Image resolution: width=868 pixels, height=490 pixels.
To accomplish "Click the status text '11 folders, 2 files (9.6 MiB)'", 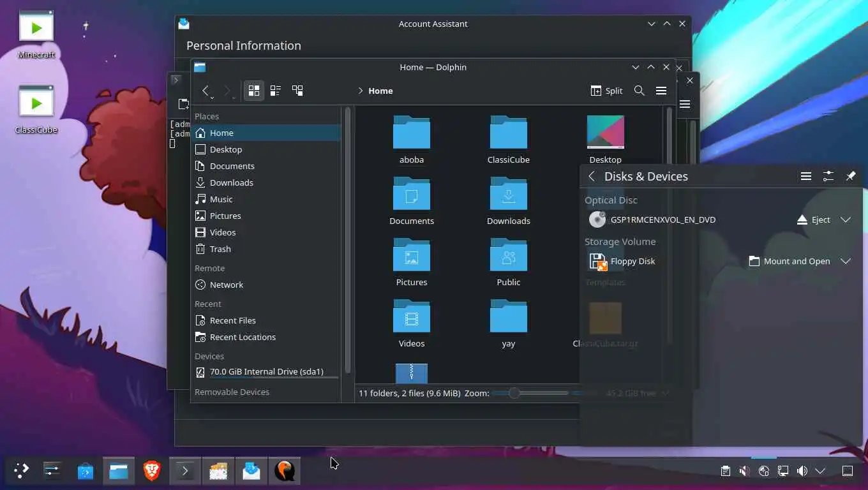I will (409, 393).
